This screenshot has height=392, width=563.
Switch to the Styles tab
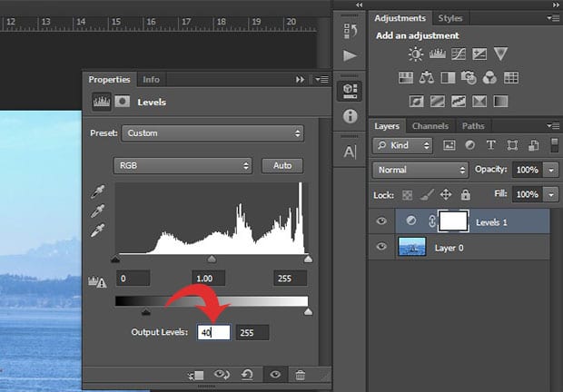pyautogui.click(x=450, y=18)
